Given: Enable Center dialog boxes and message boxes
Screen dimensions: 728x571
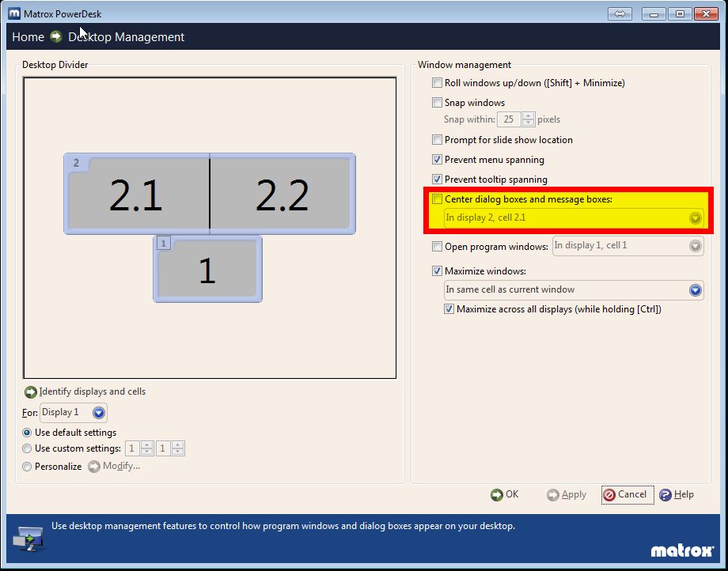Looking at the screenshot, I should coord(437,199).
